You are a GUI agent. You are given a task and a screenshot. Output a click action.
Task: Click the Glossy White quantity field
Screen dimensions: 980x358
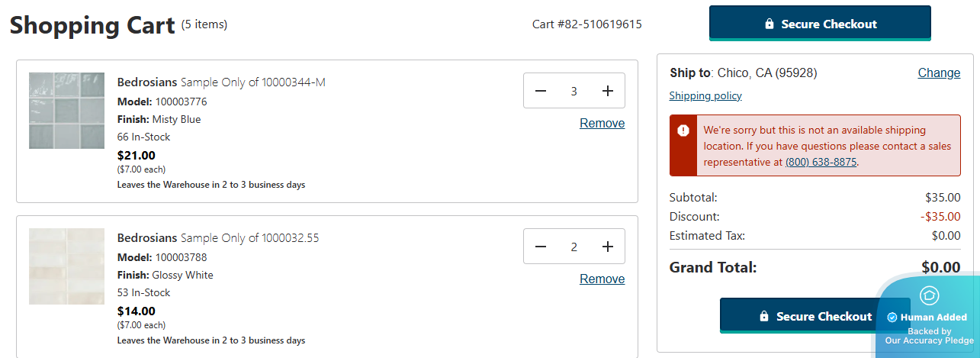click(574, 247)
